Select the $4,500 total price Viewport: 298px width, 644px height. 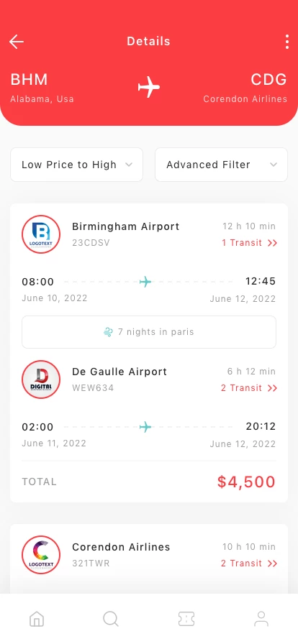coord(246,482)
